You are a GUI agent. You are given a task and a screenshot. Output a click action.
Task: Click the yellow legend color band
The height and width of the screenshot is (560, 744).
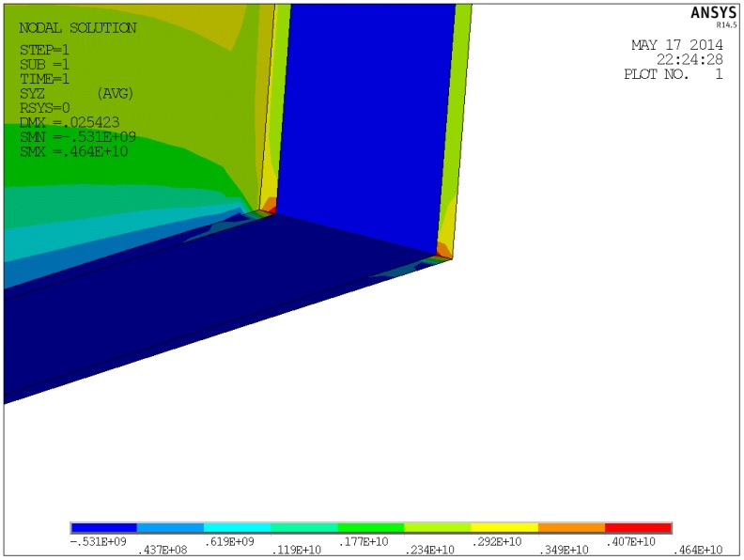504,528
